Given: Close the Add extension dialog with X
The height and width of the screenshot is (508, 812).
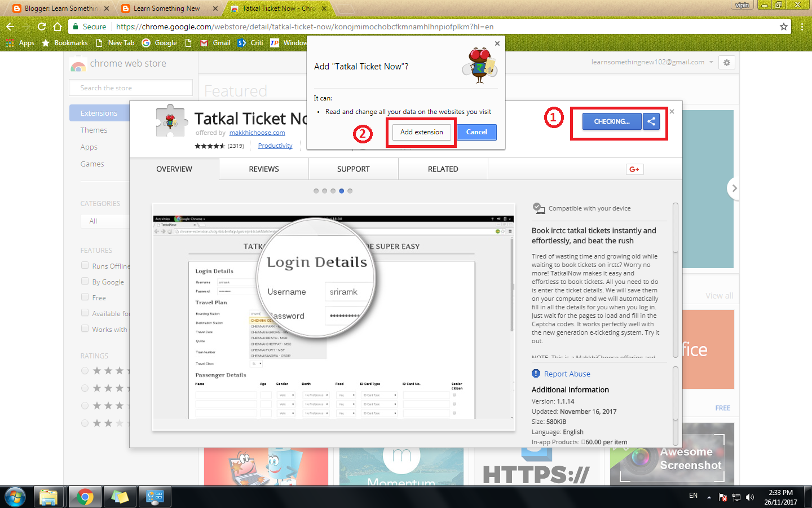Looking at the screenshot, I should (x=497, y=43).
